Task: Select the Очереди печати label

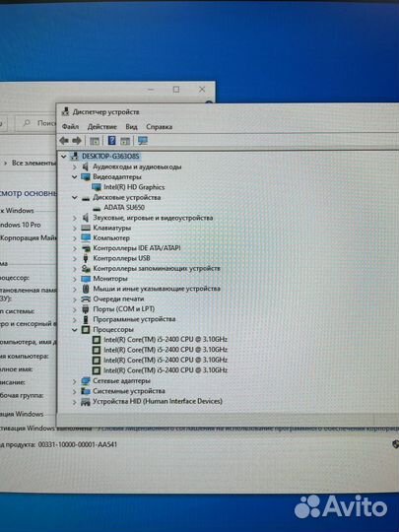Action: coord(118,299)
